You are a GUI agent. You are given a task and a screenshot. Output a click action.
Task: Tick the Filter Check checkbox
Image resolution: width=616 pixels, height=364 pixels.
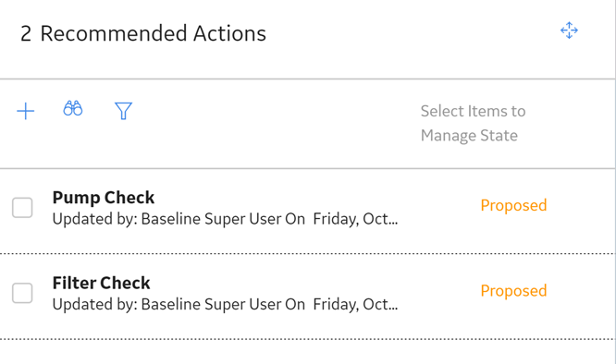pos(22,293)
